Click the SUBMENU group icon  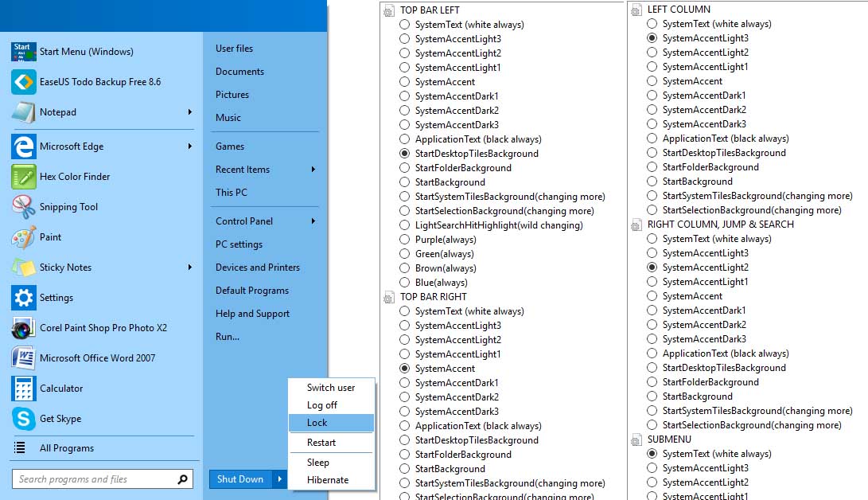636,440
